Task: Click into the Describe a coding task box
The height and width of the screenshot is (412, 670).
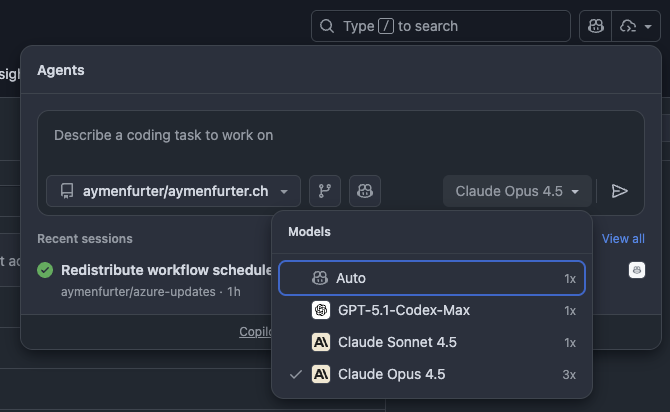Action: (x=341, y=135)
